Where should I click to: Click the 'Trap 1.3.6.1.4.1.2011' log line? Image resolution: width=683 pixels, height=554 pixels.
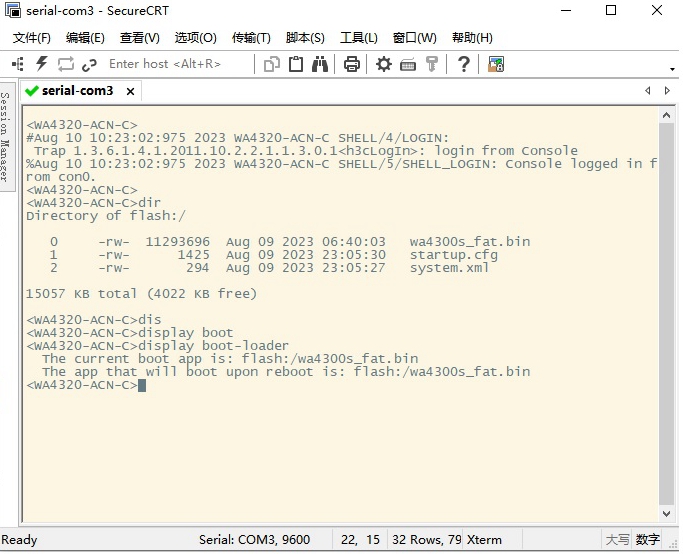pyautogui.click(x=306, y=151)
